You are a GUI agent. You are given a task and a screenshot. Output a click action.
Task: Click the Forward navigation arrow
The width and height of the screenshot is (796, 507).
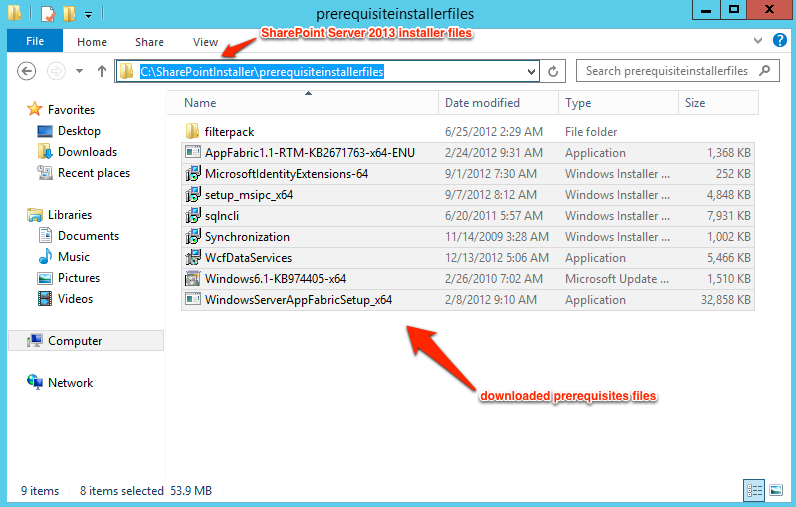click(56, 71)
